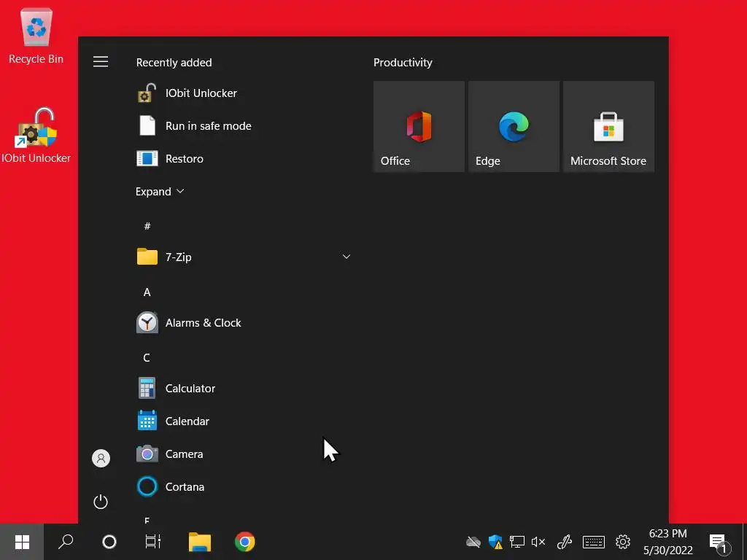Click the # letter group header
This screenshot has height=560, width=747.
[x=147, y=226]
